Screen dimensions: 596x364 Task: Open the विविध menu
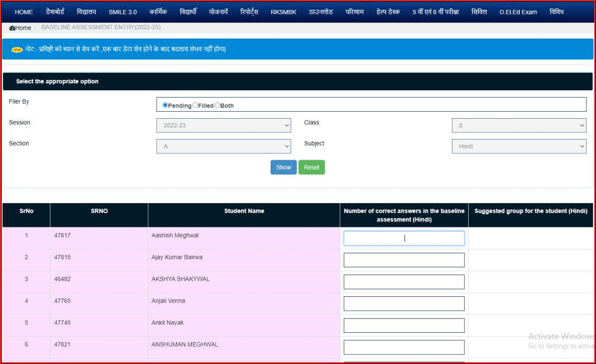click(x=557, y=12)
